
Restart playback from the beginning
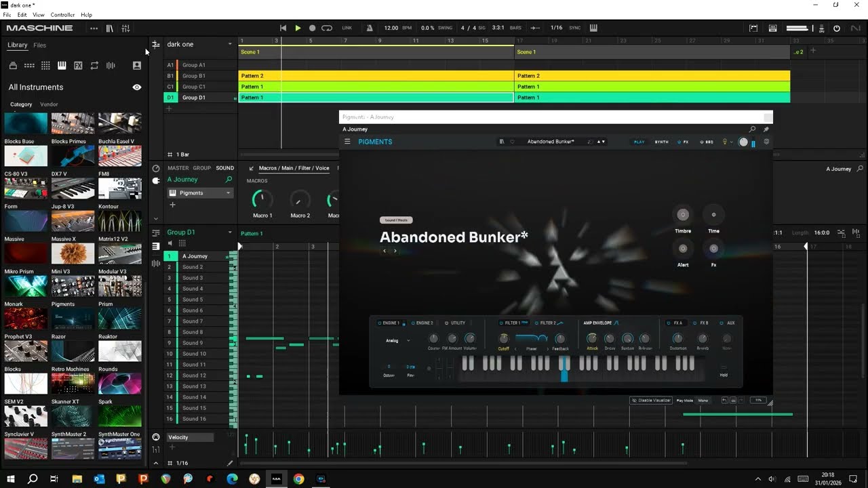point(283,28)
